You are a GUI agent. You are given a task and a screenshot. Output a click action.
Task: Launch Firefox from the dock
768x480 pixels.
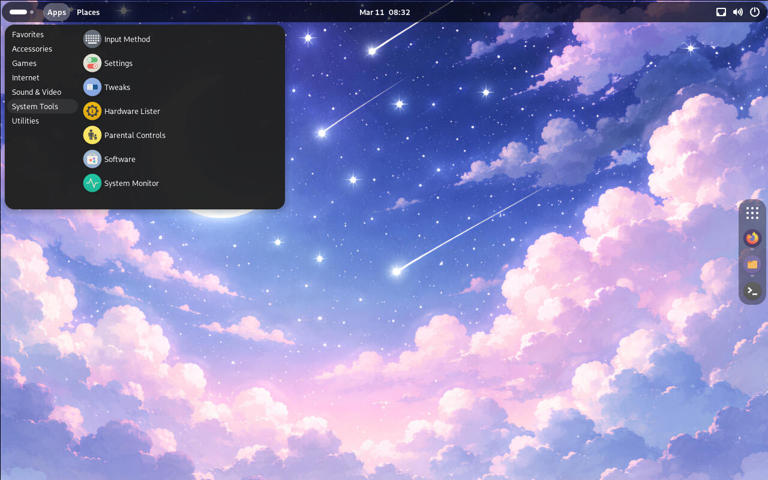(x=752, y=239)
